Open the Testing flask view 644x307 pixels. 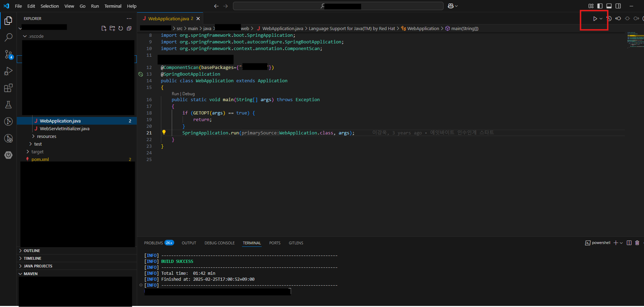(x=8, y=105)
